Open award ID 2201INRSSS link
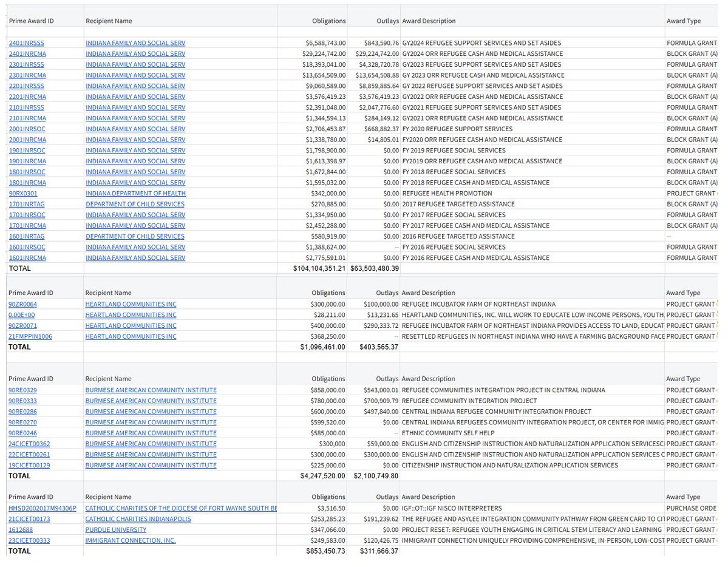The width and height of the screenshot is (728, 567). pos(27,86)
